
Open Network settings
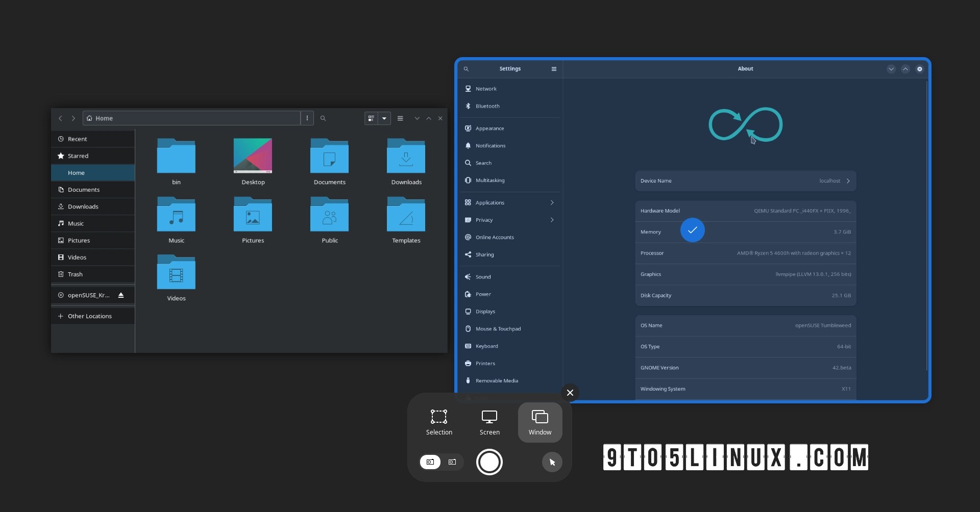(510, 89)
